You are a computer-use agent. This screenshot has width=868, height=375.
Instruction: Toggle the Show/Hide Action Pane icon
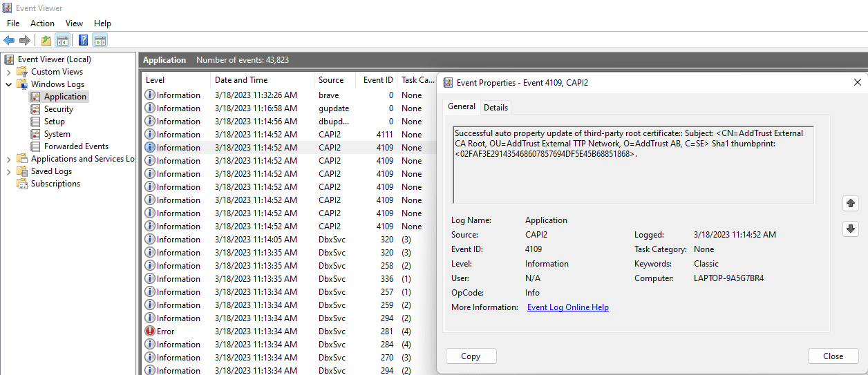click(x=100, y=40)
